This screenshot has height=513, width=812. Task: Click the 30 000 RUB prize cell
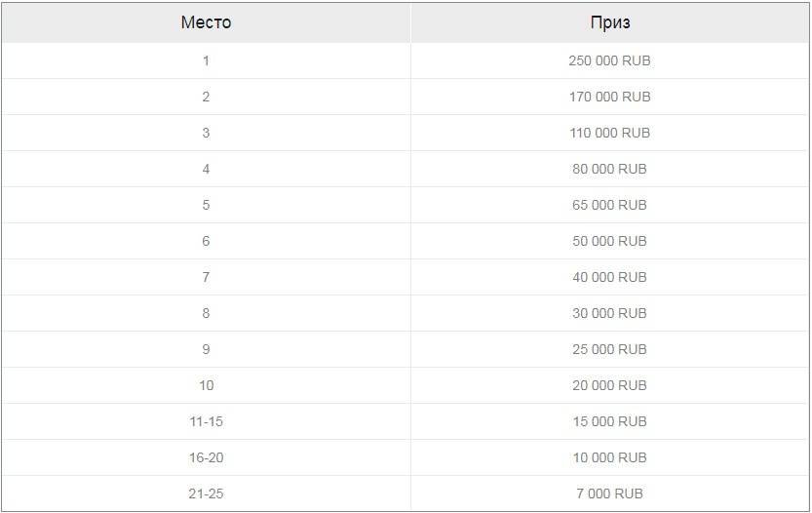(609, 313)
